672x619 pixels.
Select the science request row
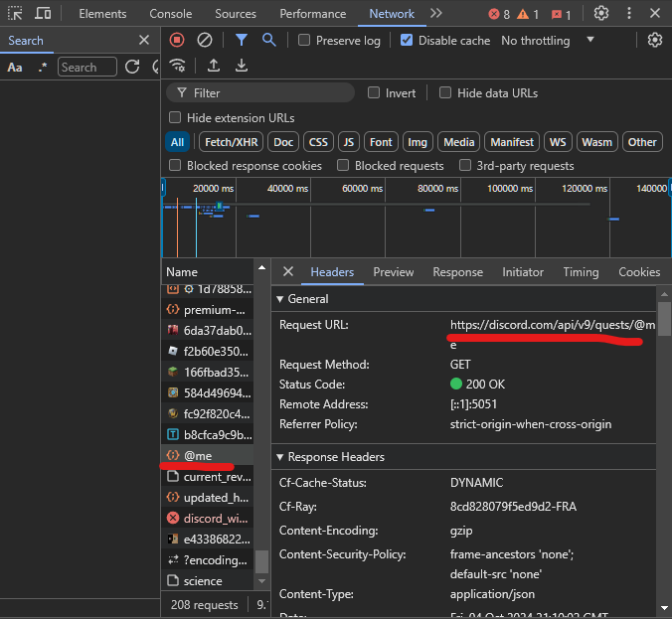point(208,581)
